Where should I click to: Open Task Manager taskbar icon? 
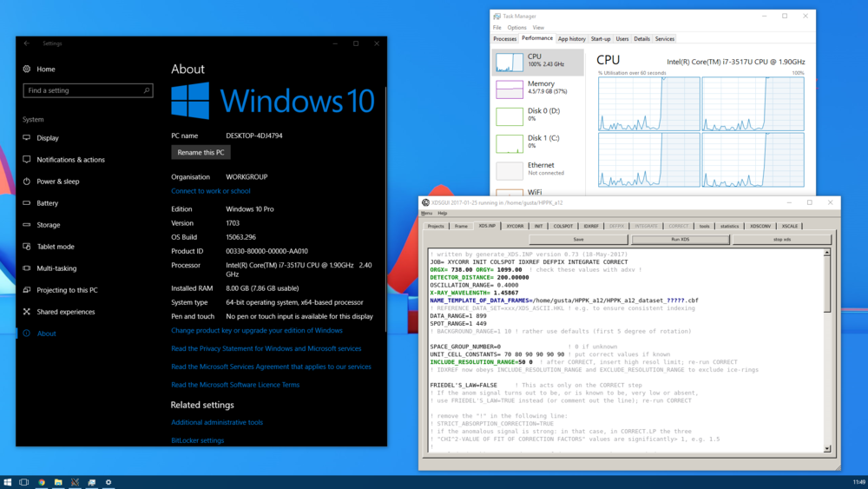pyautogui.click(x=92, y=482)
